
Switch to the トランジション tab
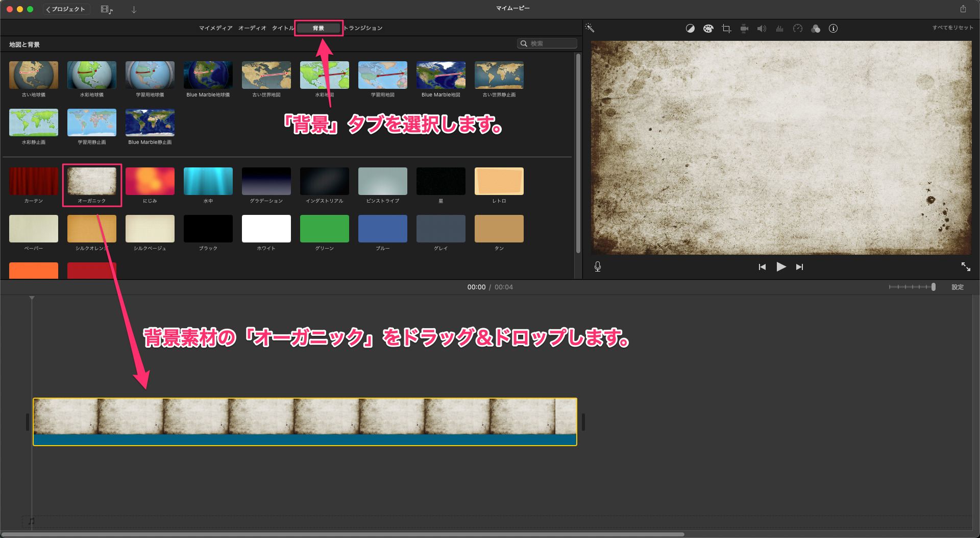tap(363, 28)
